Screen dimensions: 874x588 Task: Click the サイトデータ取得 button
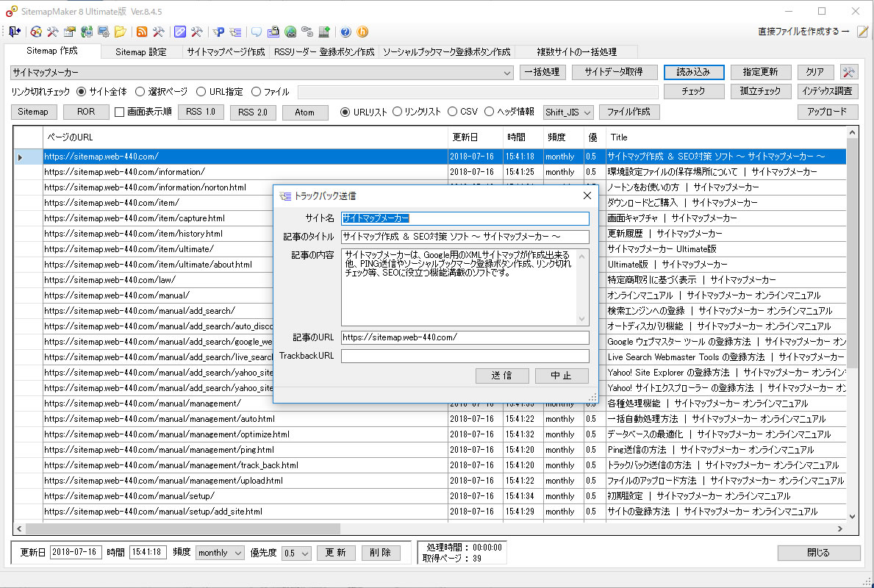coord(614,72)
